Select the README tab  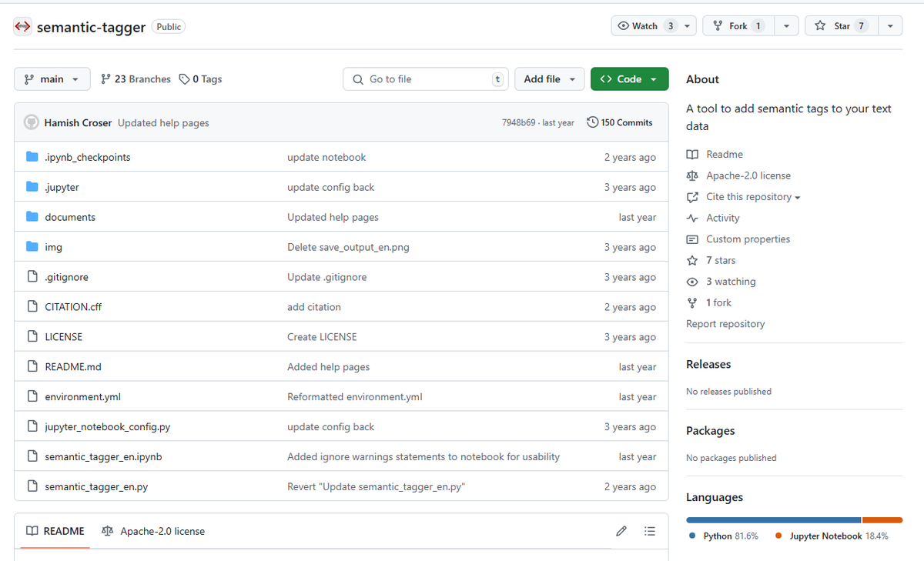coord(55,531)
